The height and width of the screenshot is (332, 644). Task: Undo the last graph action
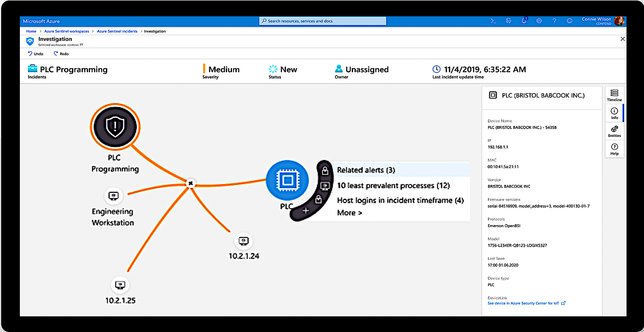[x=36, y=54]
